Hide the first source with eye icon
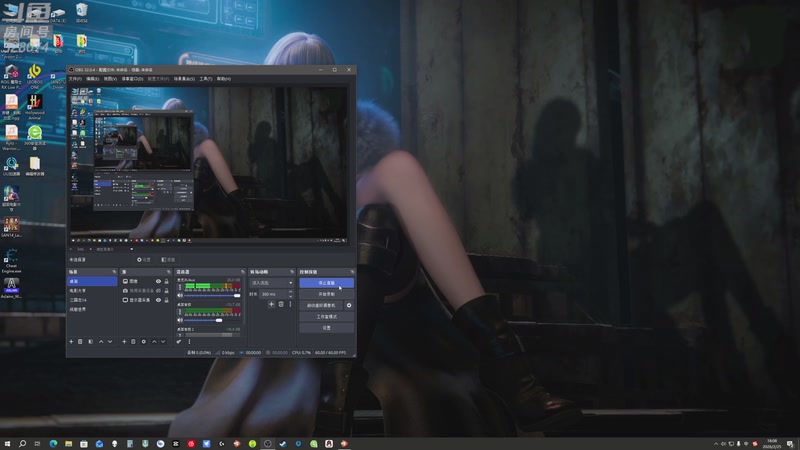Viewport: 800px width, 450px height. 158,281
